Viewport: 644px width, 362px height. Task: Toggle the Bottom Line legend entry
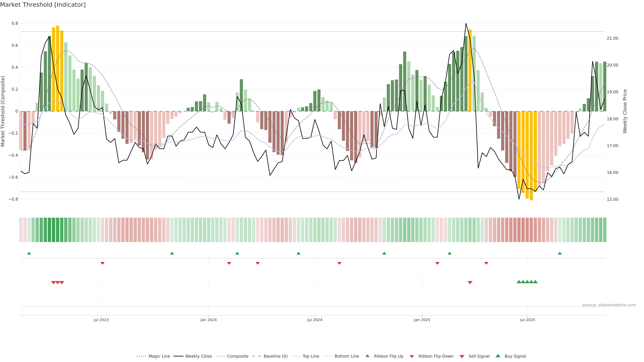click(x=346, y=356)
